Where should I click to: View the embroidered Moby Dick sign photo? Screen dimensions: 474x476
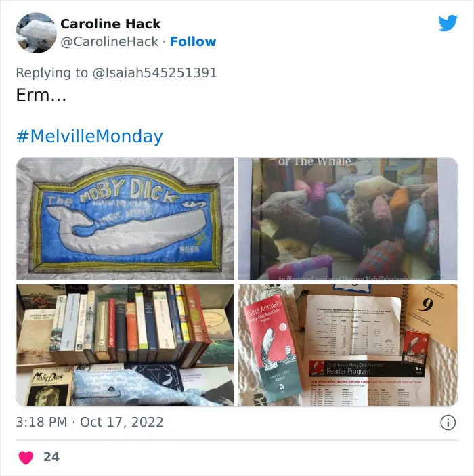(125, 219)
